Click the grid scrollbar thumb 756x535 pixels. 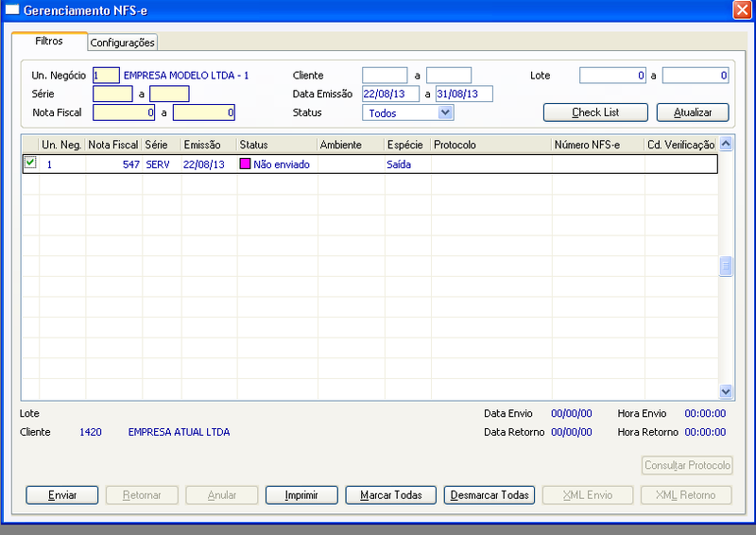click(726, 266)
